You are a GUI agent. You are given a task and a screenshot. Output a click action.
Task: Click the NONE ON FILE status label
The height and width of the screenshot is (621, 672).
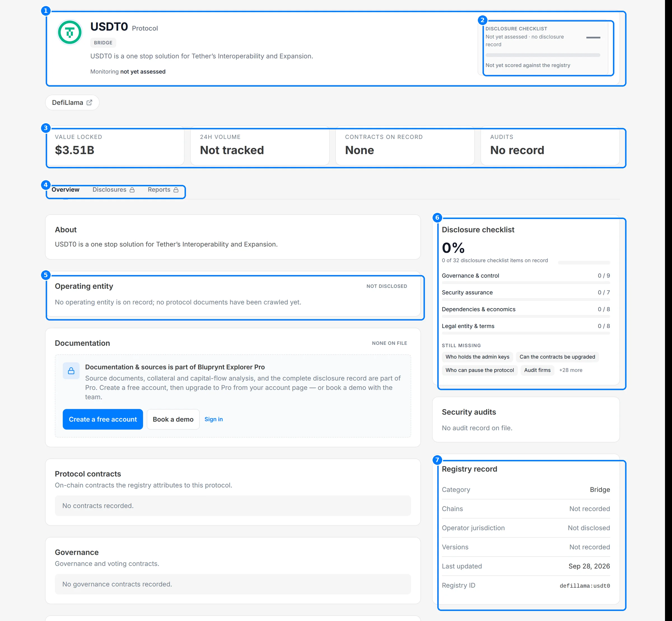coord(389,343)
